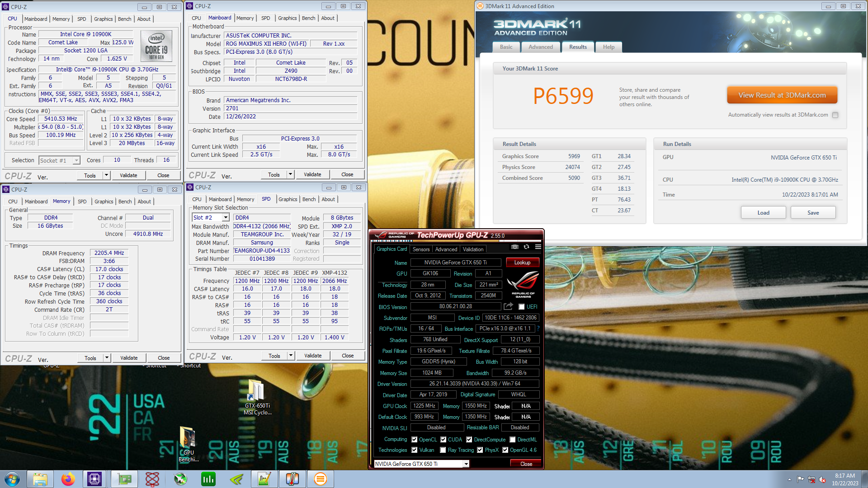This screenshot has width=868, height=488.
Task: Toggle the Ray Tracing checkbox
Action: coord(443,450)
